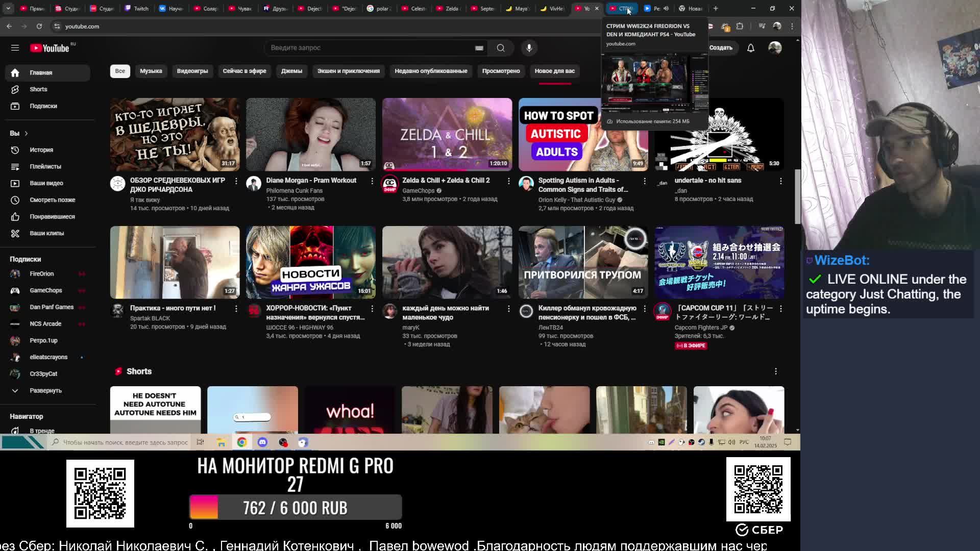Open the FireOrion subscription channel
Screen dimensions: 980x551
[41, 274]
